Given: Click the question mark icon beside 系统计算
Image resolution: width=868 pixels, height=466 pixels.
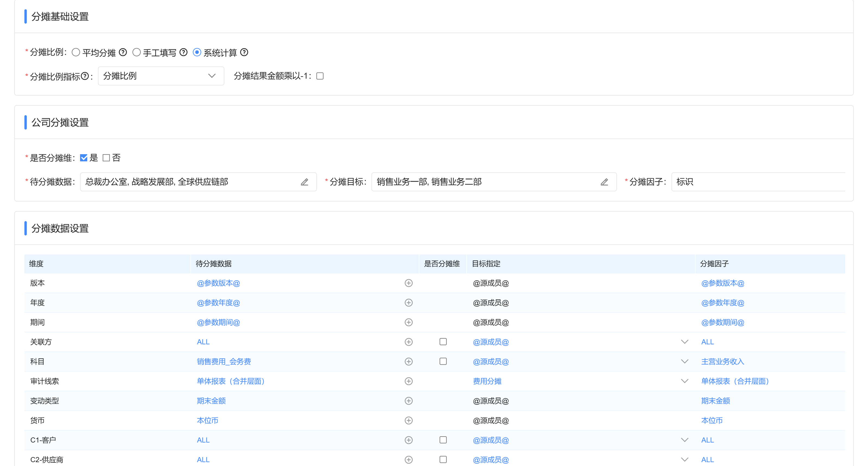Looking at the screenshot, I should point(245,52).
